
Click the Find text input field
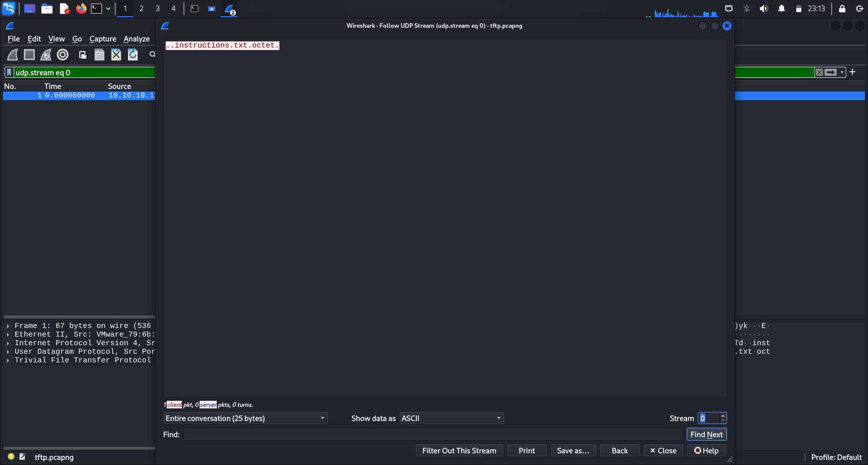tap(432, 435)
